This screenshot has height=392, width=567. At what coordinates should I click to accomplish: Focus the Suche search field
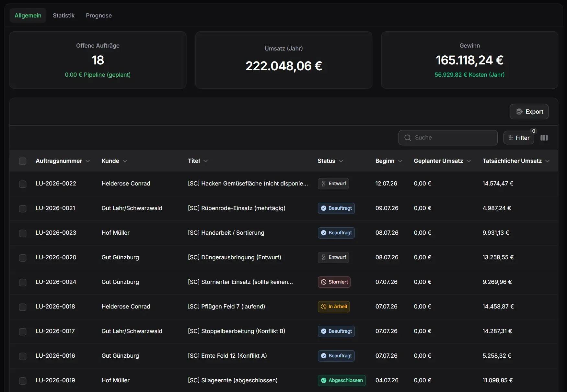pos(448,138)
